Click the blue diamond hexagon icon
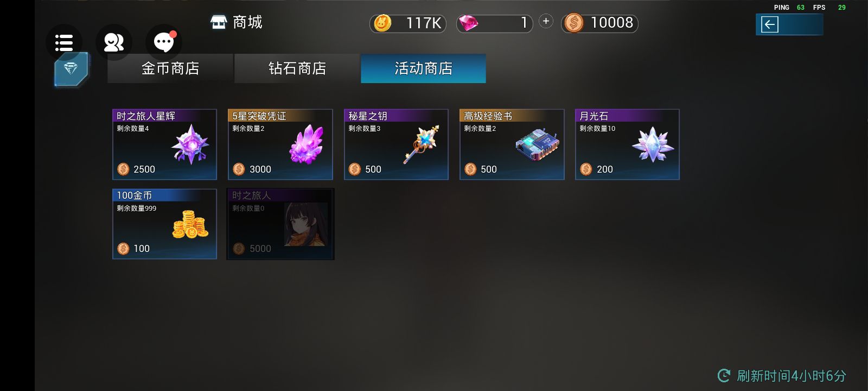Viewport: 868px width, 391px height. coord(71,69)
